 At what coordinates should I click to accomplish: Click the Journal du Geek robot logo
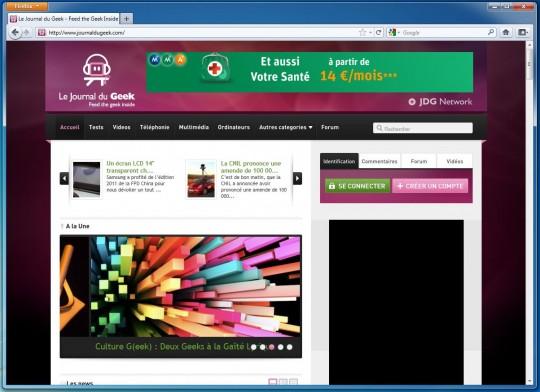[96, 70]
